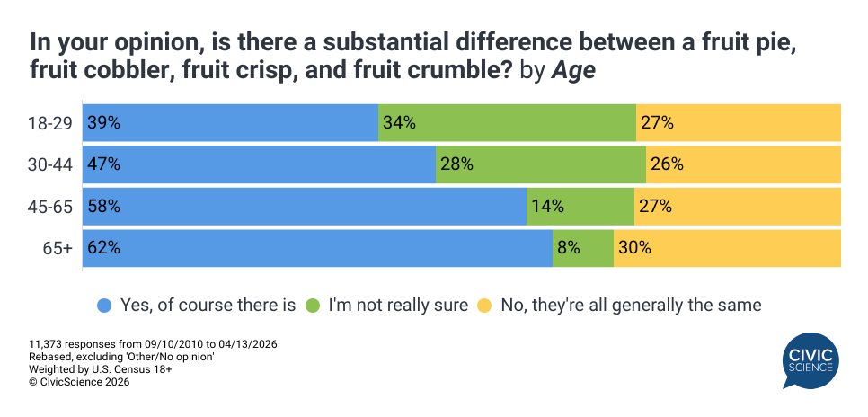This screenshot has height=417, width=868.
Task: Select "No, they're all generally the same" legend label
Action: coord(630,305)
